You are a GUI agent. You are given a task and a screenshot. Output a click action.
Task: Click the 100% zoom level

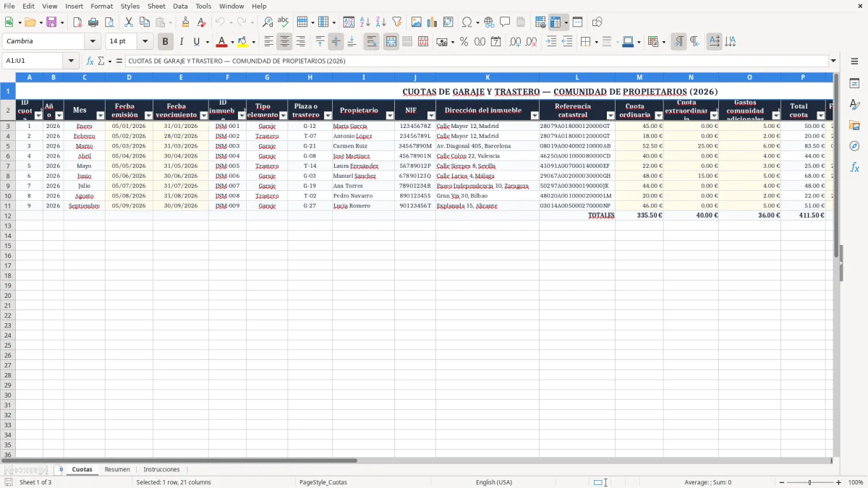(856, 482)
